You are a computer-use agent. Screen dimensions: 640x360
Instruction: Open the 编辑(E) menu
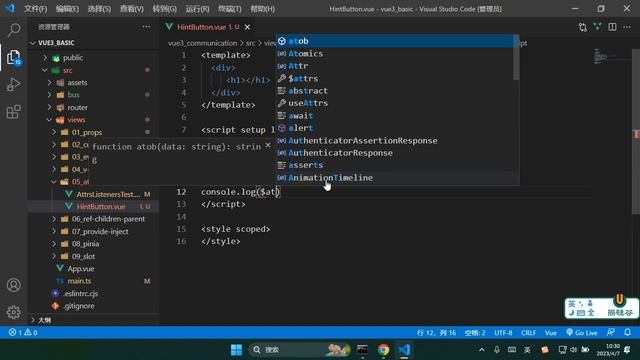tap(67, 9)
